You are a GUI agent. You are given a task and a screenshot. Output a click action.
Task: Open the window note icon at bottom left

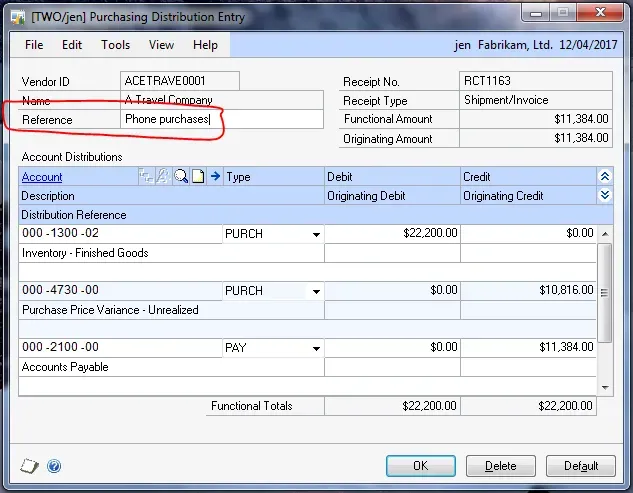[x=30, y=466]
